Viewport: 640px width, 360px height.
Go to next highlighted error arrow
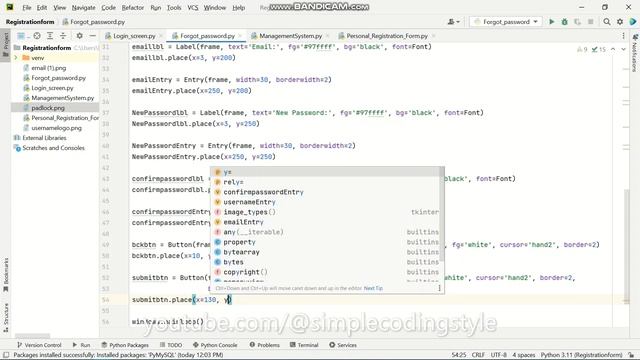(x=623, y=49)
